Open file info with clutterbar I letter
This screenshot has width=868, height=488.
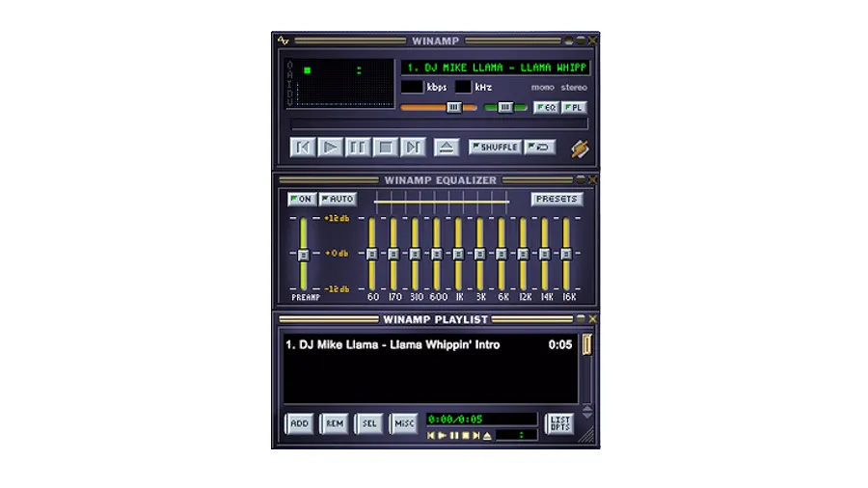(x=290, y=84)
